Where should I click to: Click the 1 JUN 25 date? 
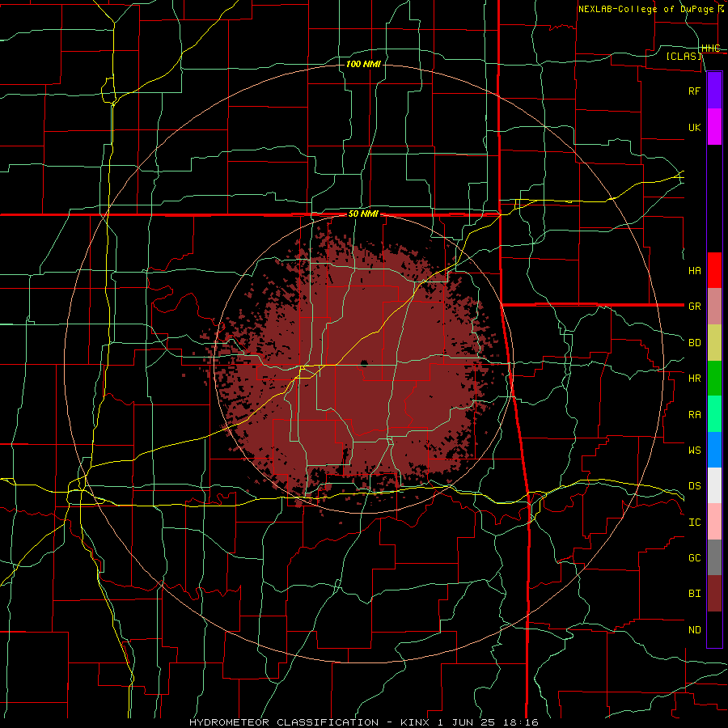coord(466,722)
